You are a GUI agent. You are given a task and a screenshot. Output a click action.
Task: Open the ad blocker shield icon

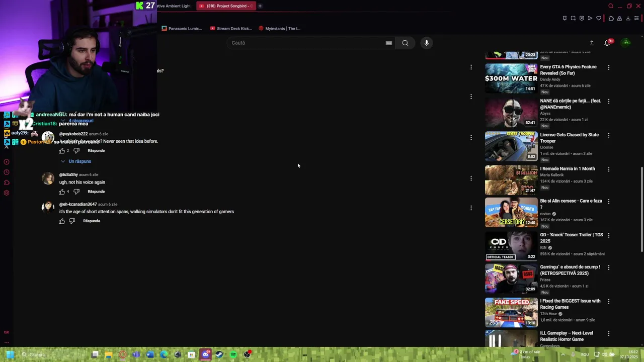click(x=582, y=18)
